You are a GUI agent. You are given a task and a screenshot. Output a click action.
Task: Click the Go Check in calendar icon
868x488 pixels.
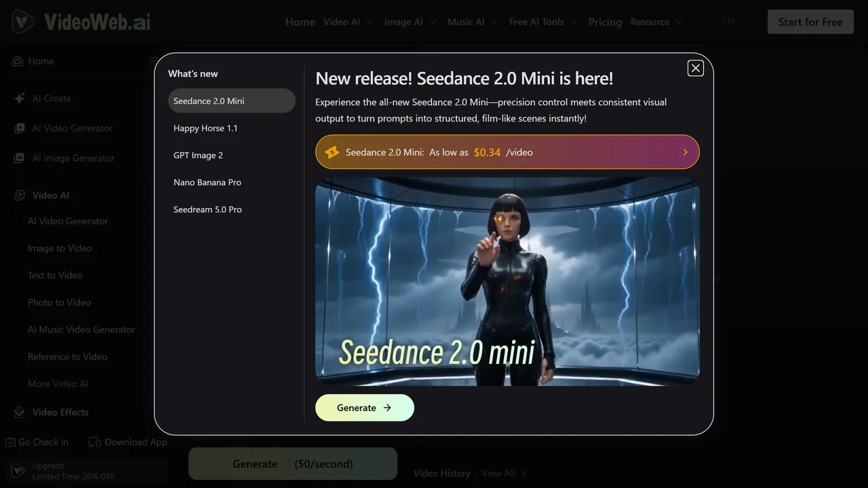coord(10,442)
